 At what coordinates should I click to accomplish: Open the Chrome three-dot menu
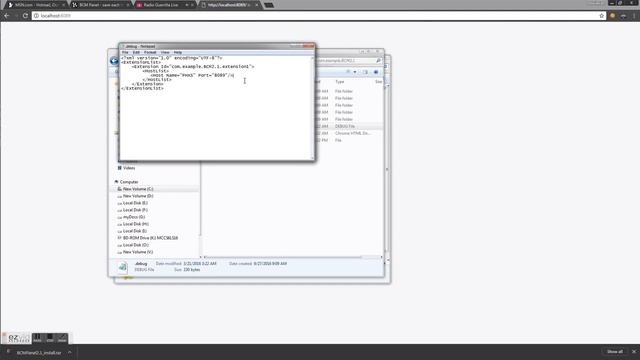[634, 16]
